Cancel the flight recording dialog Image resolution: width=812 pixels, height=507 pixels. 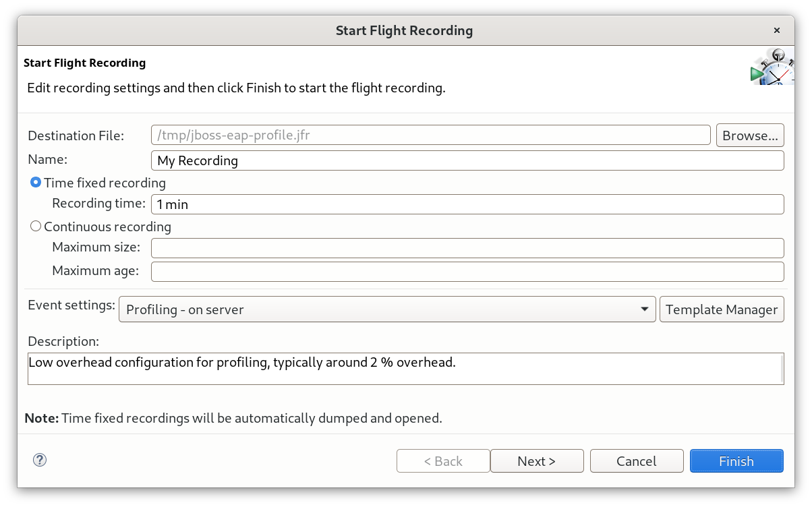[x=636, y=461]
